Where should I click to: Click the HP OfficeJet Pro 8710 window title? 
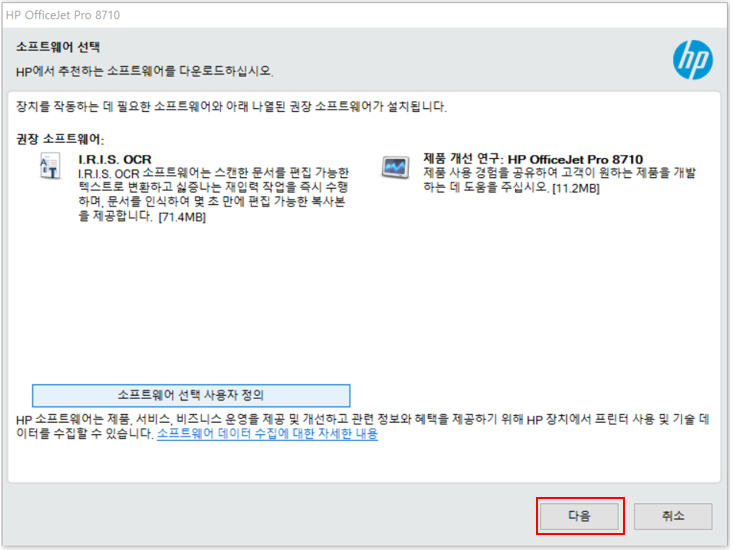63,15
